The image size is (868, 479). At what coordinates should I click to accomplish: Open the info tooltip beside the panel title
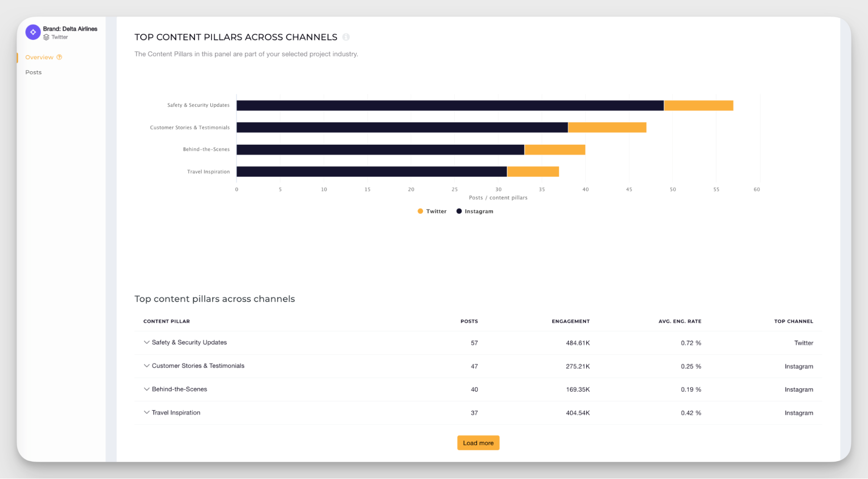[x=346, y=37]
